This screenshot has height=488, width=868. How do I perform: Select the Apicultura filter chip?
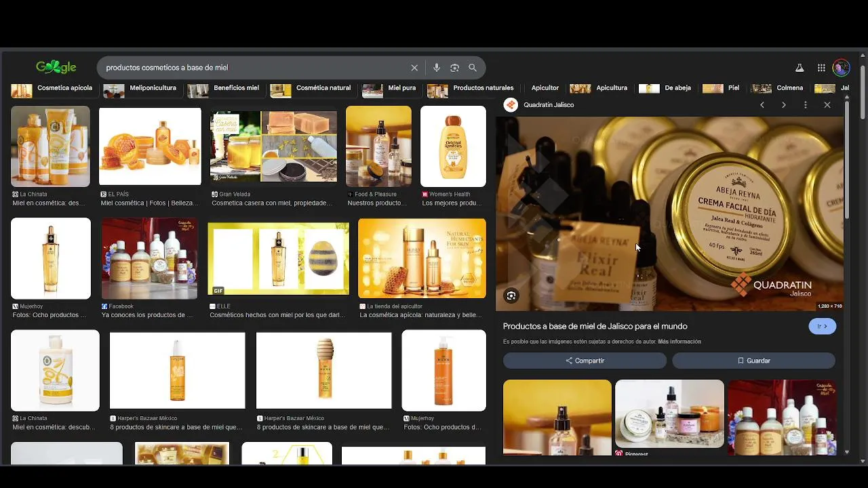[x=599, y=88]
